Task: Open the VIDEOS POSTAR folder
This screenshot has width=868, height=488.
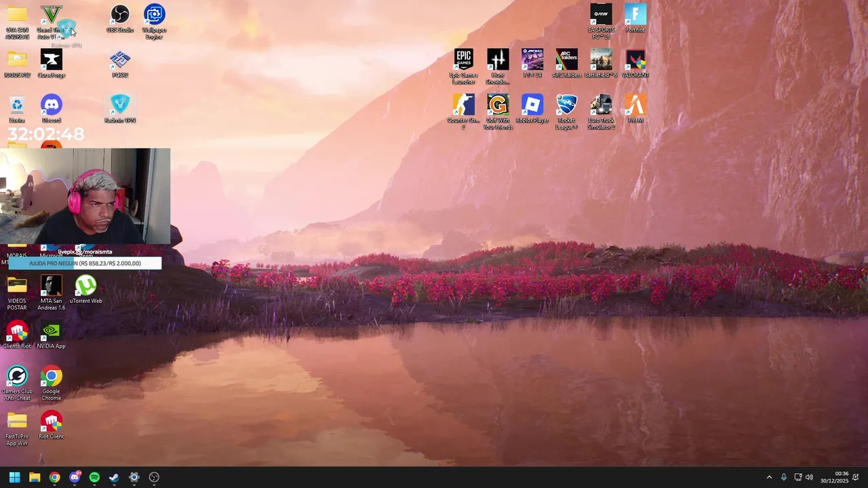Action: click(x=17, y=293)
